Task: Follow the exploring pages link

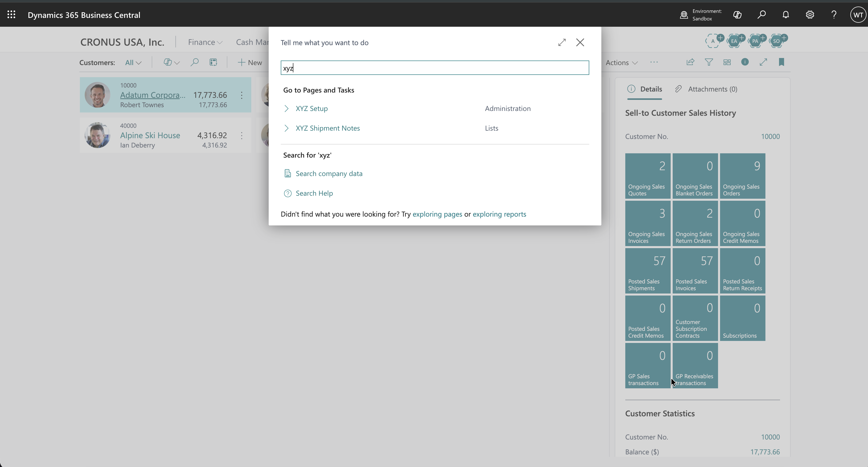Action: tap(437, 214)
